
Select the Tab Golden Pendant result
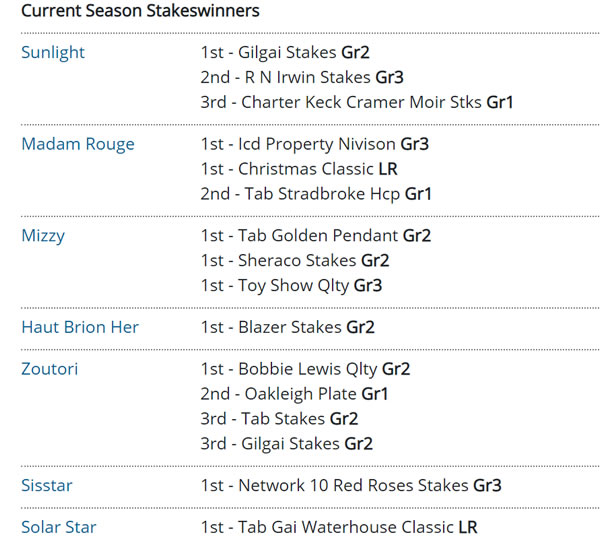[315, 236]
